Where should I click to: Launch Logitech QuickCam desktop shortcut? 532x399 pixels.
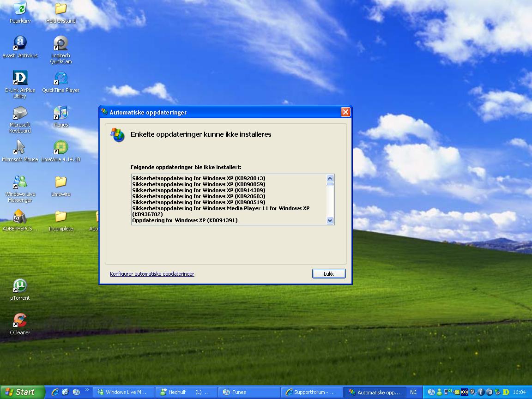(61, 50)
